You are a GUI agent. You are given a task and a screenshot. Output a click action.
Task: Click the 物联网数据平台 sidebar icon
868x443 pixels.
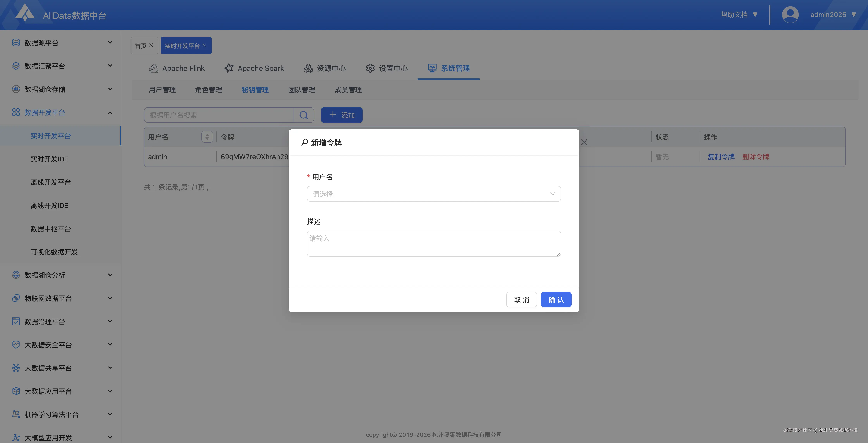click(16, 298)
